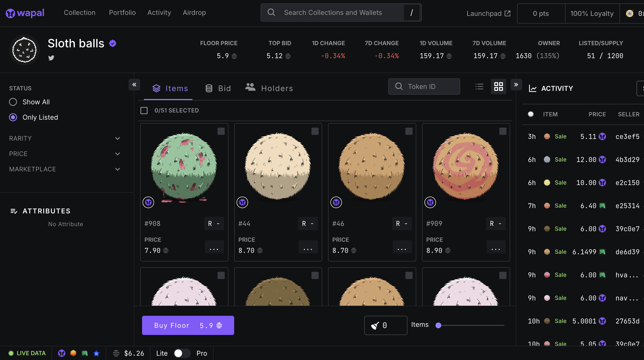Viewport: 644px width, 360px height.
Task: Drag the Items quantity slider control
Action: point(438,325)
